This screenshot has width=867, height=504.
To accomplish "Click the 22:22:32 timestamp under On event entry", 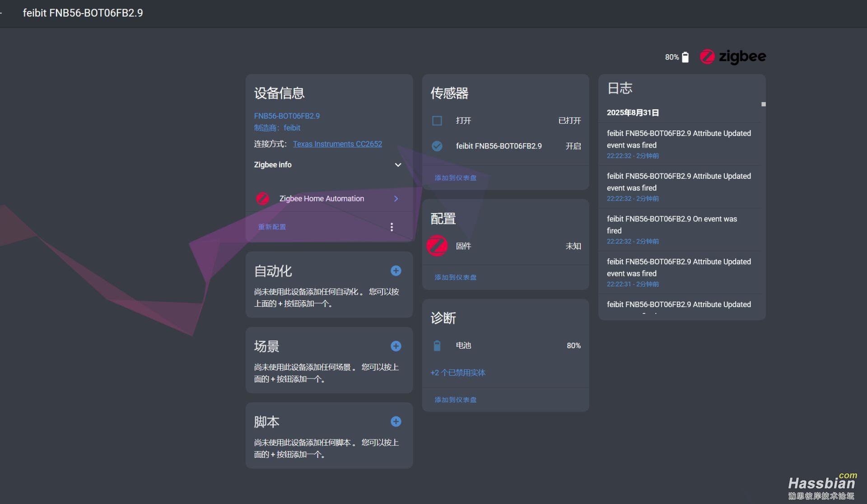I will pyautogui.click(x=633, y=241).
